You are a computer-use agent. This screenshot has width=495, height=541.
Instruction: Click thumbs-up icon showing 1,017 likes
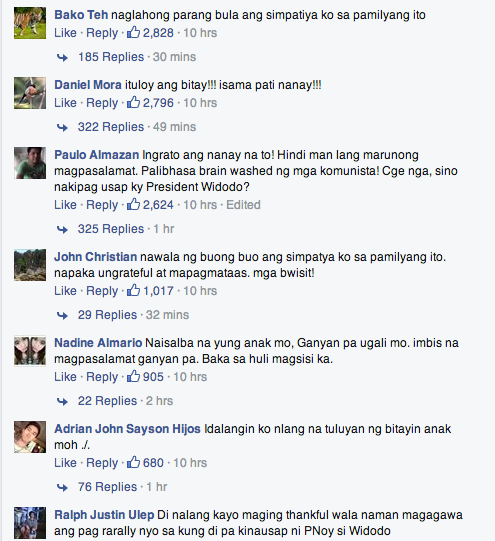133,291
